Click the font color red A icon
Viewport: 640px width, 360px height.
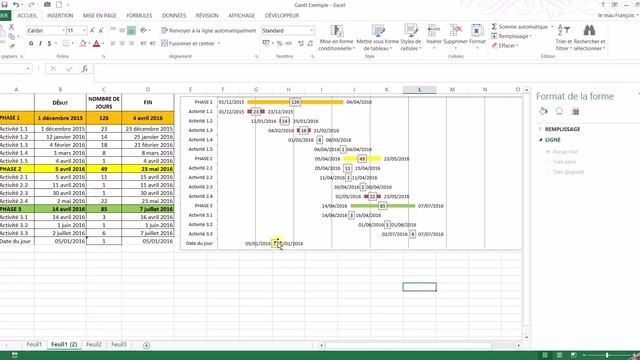click(x=96, y=43)
